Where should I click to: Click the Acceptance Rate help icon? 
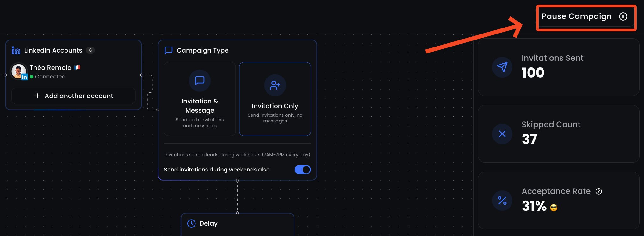click(599, 191)
